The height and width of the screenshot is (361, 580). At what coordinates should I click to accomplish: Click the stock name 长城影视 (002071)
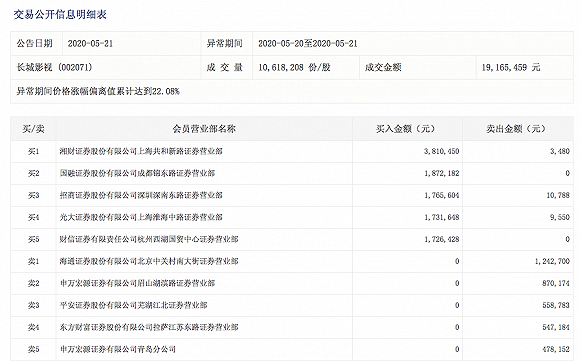coord(54,67)
